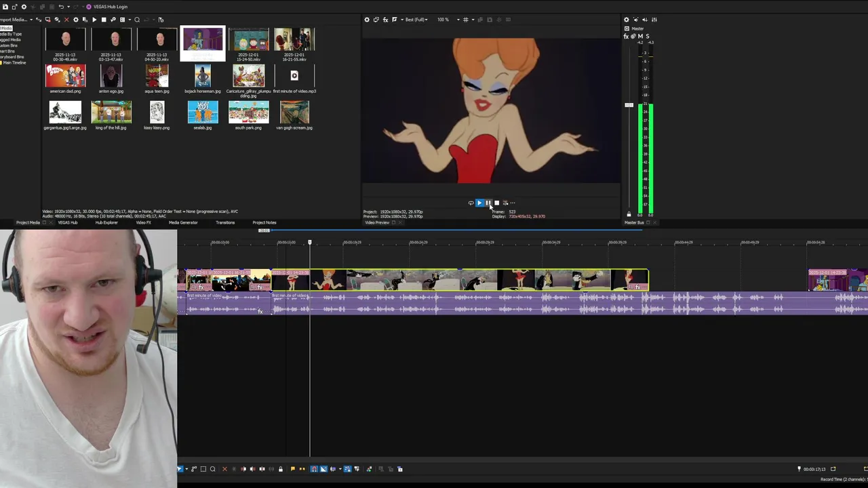The width and height of the screenshot is (868, 488).
Task: Select the south park.png thumbnail
Action: point(248,113)
